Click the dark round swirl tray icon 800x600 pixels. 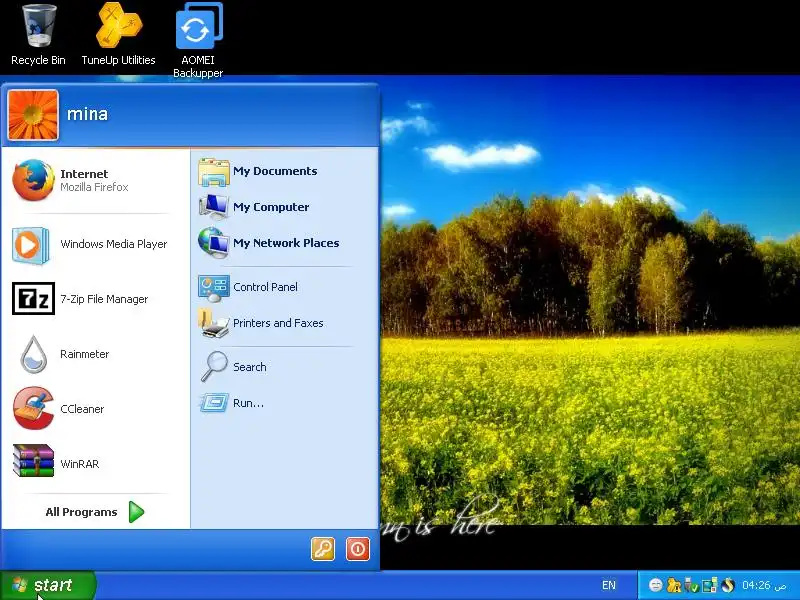[728, 585]
